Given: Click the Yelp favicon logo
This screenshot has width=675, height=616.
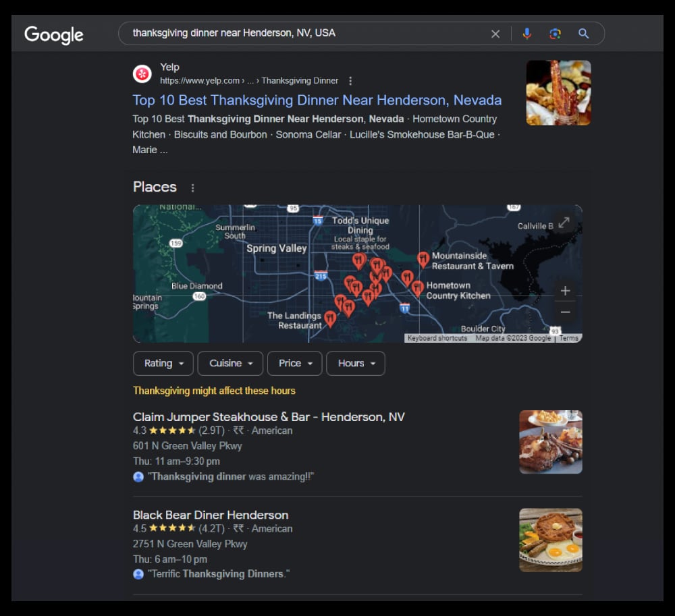Looking at the screenshot, I should coord(142,74).
